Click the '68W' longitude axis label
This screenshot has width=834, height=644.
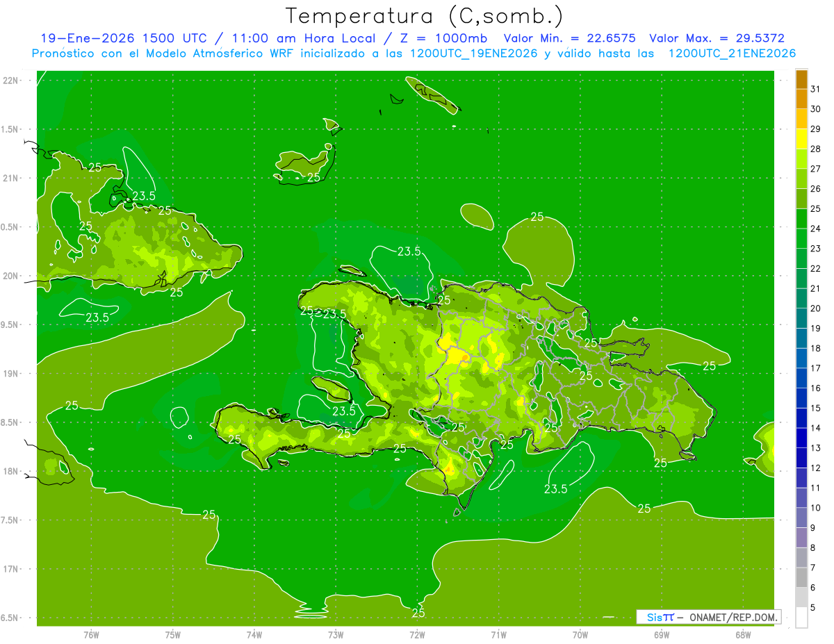743,634
